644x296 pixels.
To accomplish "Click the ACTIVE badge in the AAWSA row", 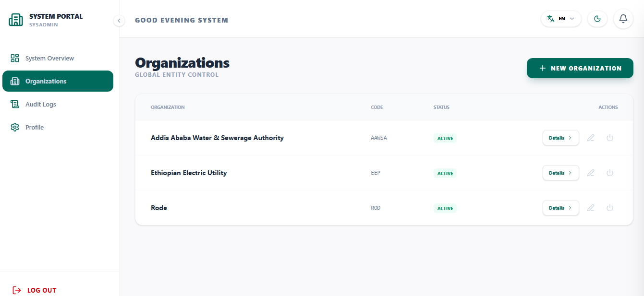I will click(445, 138).
